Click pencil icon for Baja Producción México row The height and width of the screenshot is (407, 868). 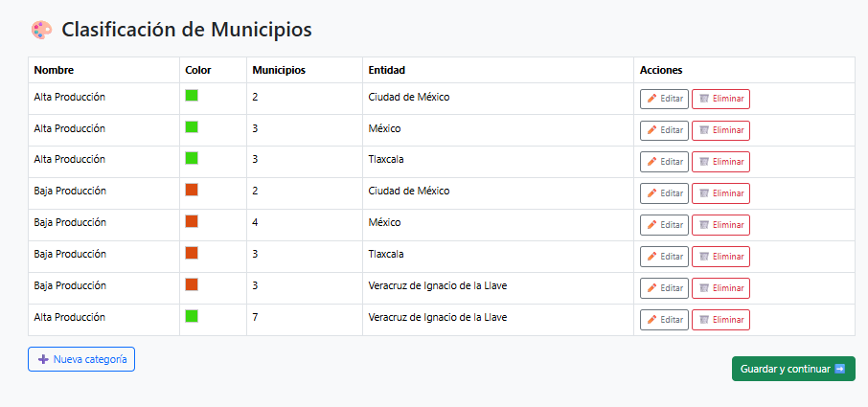652,225
